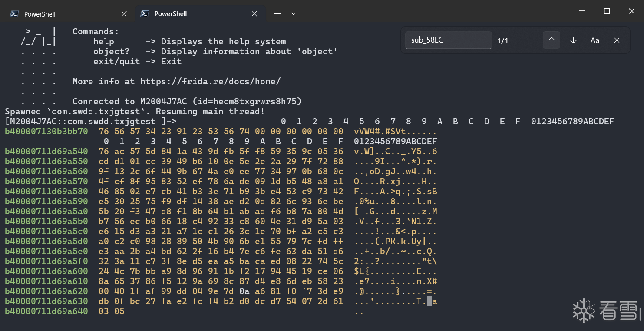Toggle the Aa match case option
Screen dimensions: 644x331
[595, 40]
